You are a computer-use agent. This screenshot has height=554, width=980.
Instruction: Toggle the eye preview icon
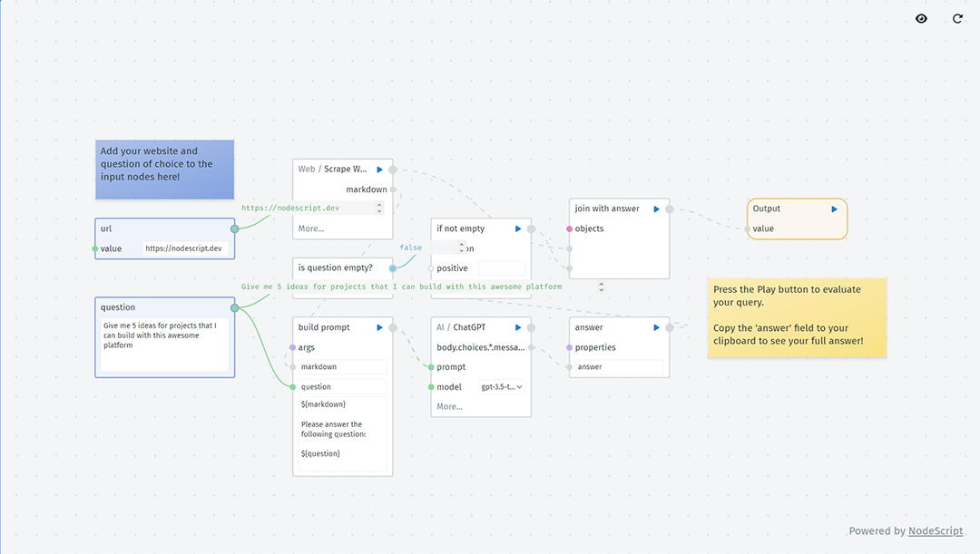point(921,19)
